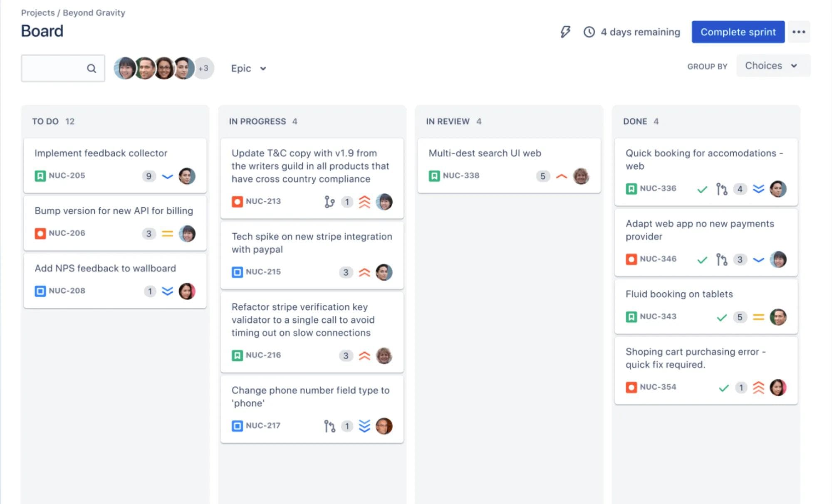The width and height of the screenshot is (832, 504).
Task: Click the bug icon on NUC-206
Action: (40, 233)
